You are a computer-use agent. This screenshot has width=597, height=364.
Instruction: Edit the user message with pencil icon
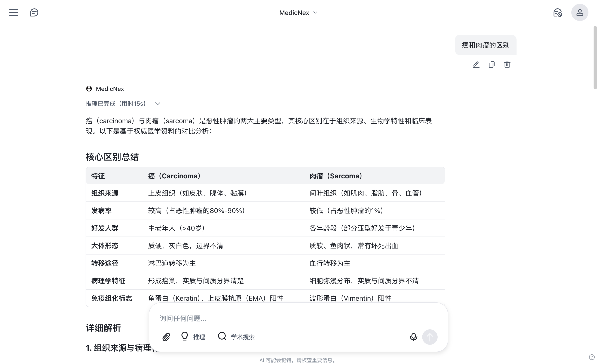coord(476,65)
